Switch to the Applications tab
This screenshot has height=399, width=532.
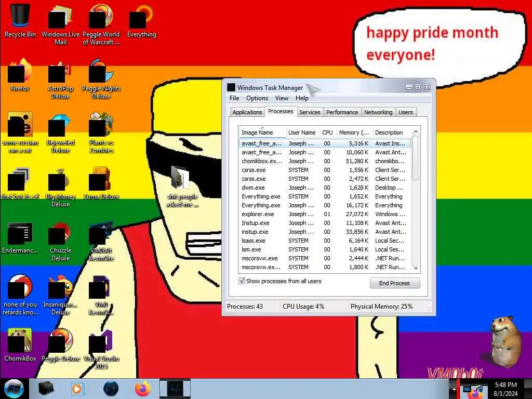(x=247, y=112)
